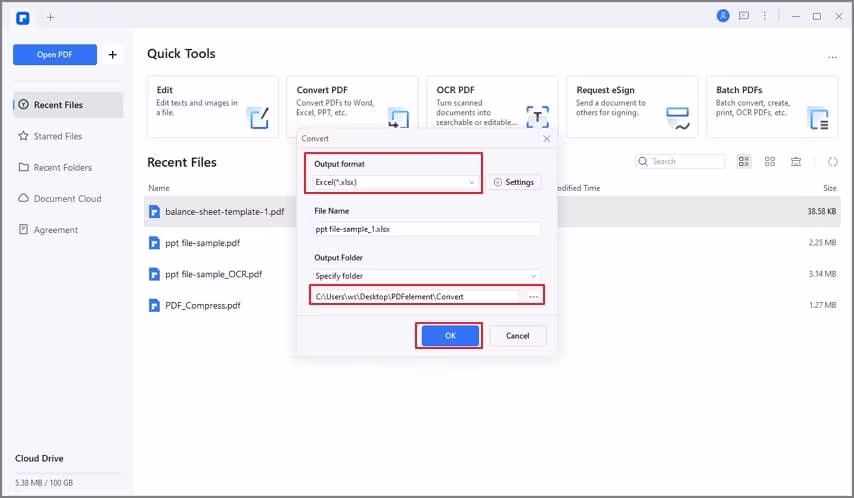Click the refresh icon beside view options
Screen dimensions: 854x498
pos(831,161)
